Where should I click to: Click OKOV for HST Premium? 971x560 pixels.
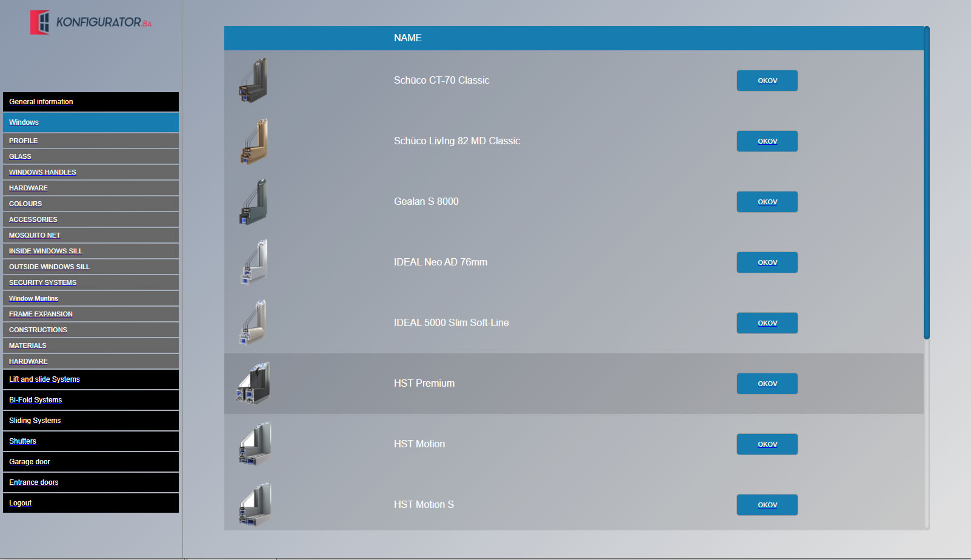tap(767, 384)
